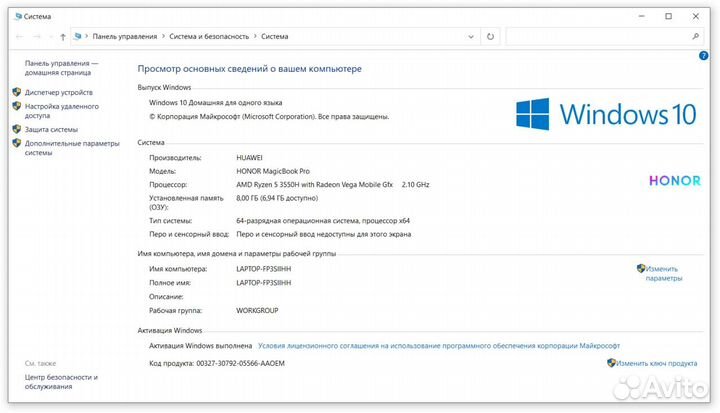Open help with the blue question icon
The width and height of the screenshot is (720, 413).
click(x=703, y=56)
